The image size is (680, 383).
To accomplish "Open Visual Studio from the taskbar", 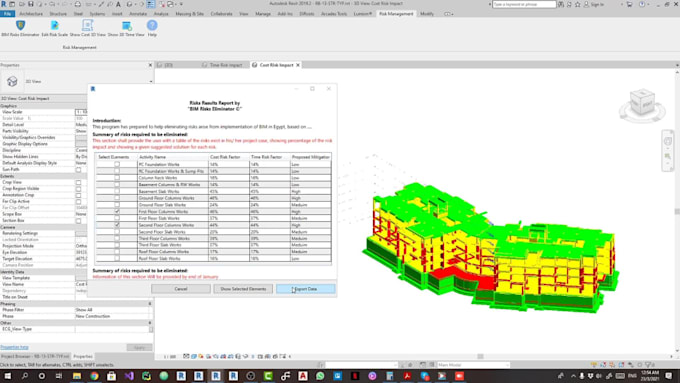I will click(129, 376).
